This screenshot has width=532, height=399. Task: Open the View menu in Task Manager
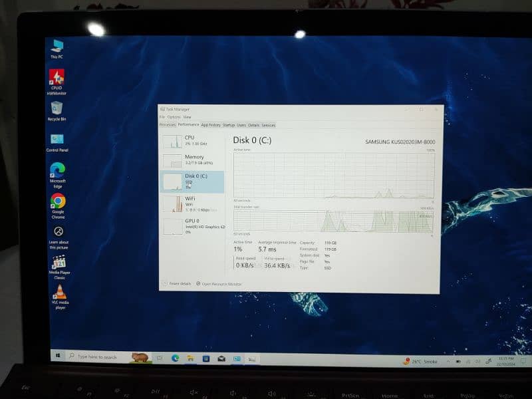point(188,117)
